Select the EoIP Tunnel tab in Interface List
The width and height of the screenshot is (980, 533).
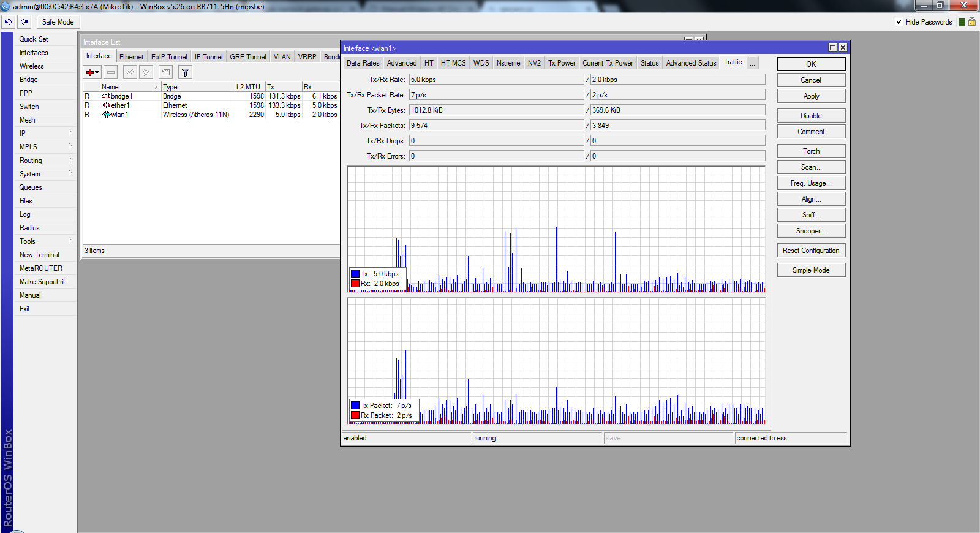pos(169,57)
